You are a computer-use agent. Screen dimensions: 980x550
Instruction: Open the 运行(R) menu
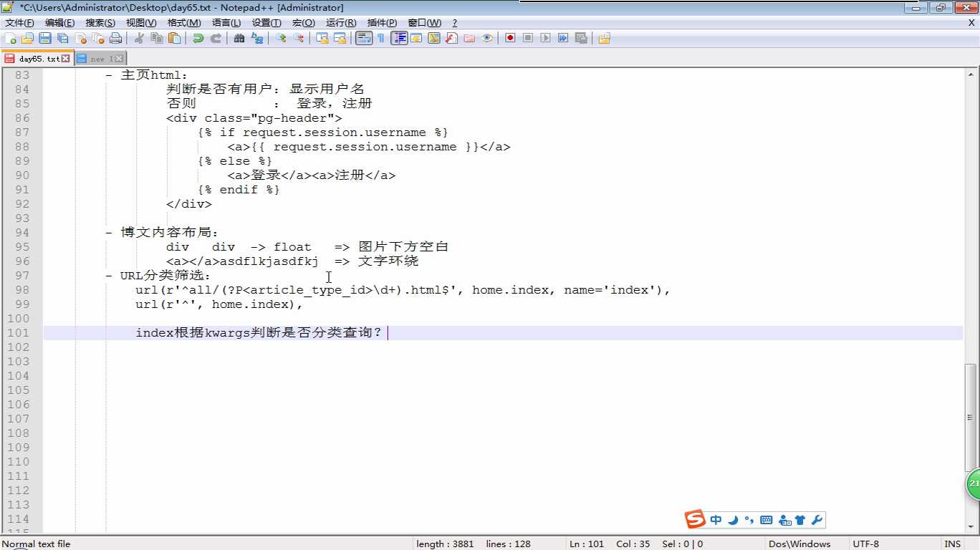click(341, 23)
